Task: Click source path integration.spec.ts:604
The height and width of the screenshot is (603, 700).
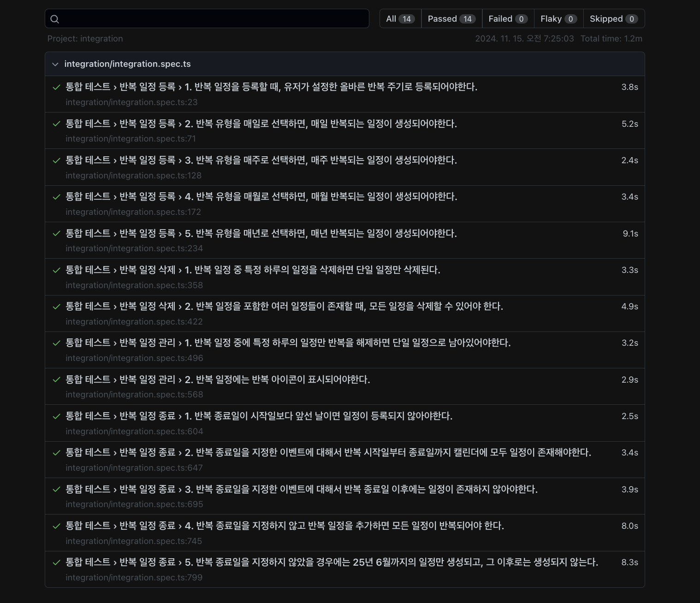Action: pos(134,432)
